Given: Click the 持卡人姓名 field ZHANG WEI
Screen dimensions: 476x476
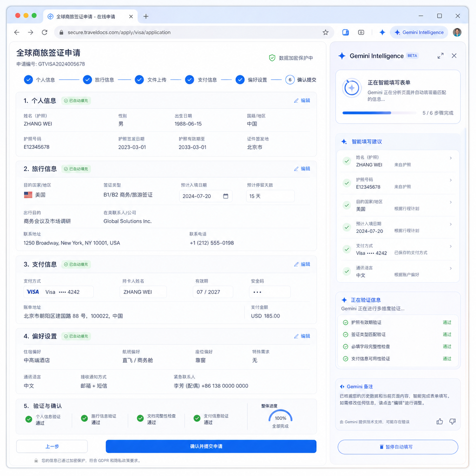Looking at the screenshot, I should [143, 292].
